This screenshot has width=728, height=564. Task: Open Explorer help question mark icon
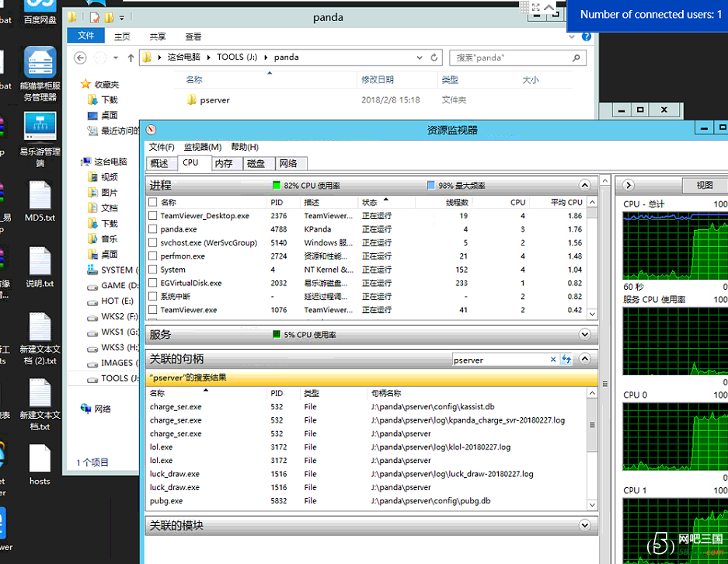(587, 37)
